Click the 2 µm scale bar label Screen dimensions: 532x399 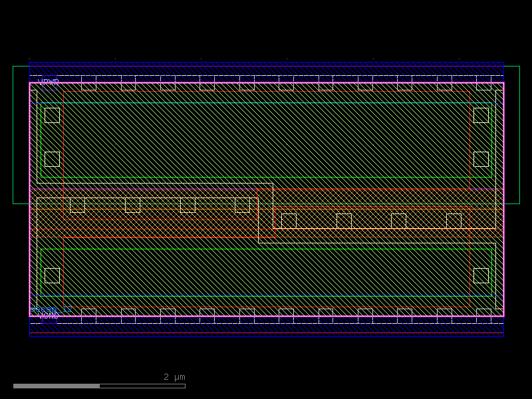[x=174, y=377]
